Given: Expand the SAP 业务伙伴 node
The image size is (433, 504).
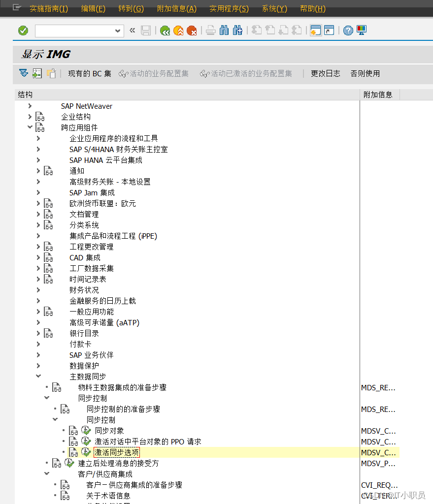Looking at the screenshot, I should coord(38,354).
